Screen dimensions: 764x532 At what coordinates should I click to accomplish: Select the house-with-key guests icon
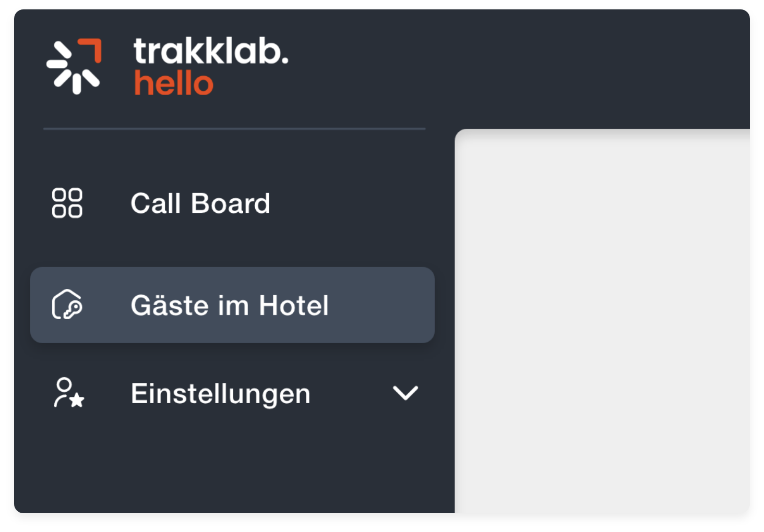coord(67,305)
